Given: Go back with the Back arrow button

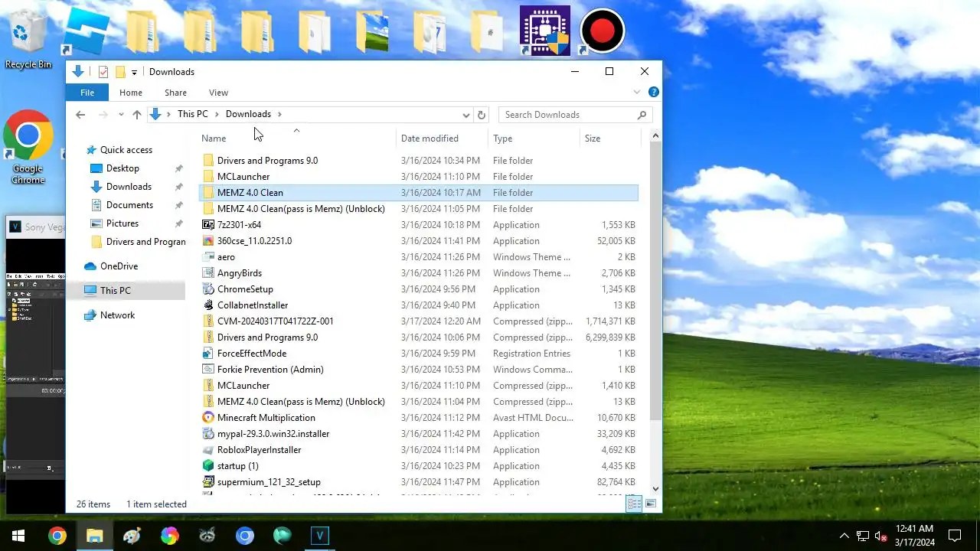Looking at the screenshot, I should tap(80, 115).
